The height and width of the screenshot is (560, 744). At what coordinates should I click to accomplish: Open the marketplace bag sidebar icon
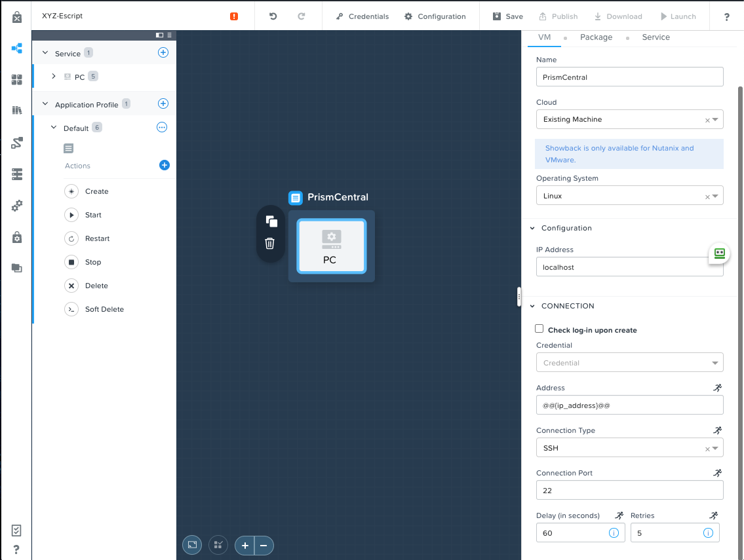point(16,237)
